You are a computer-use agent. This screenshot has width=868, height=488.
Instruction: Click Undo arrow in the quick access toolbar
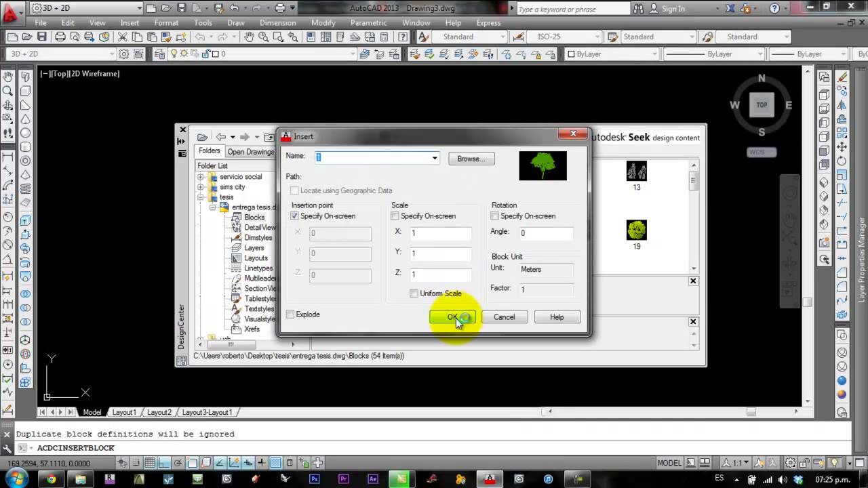click(x=233, y=8)
